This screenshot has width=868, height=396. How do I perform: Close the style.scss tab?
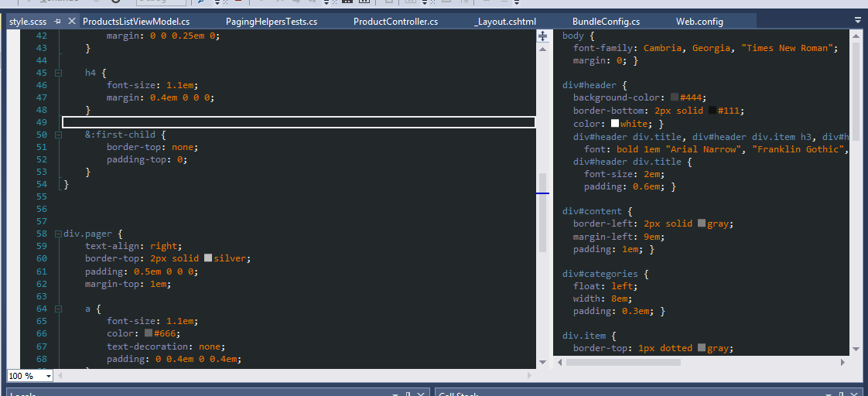71,22
